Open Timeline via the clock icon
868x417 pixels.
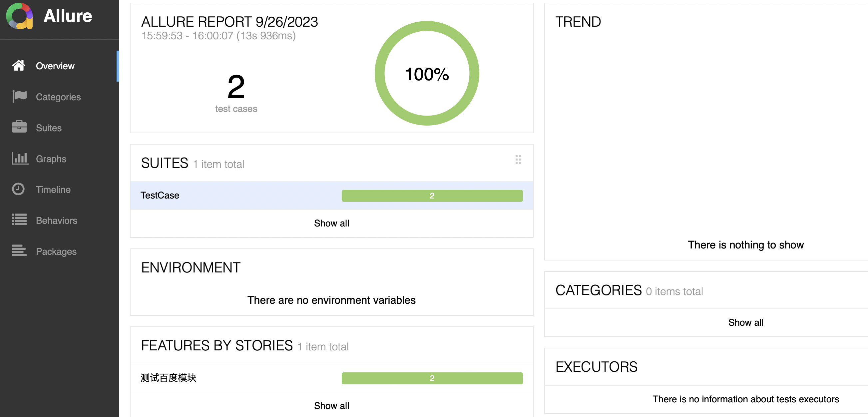(19, 189)
